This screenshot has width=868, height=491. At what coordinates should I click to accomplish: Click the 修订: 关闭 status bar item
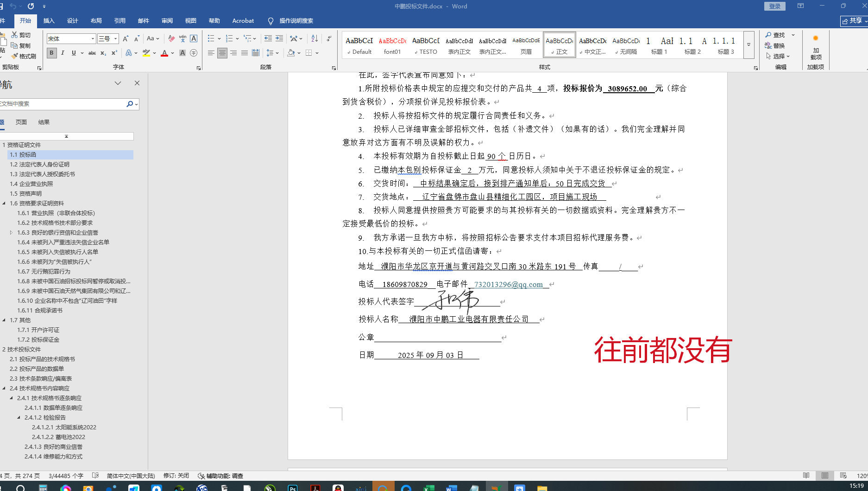[176, 476]
